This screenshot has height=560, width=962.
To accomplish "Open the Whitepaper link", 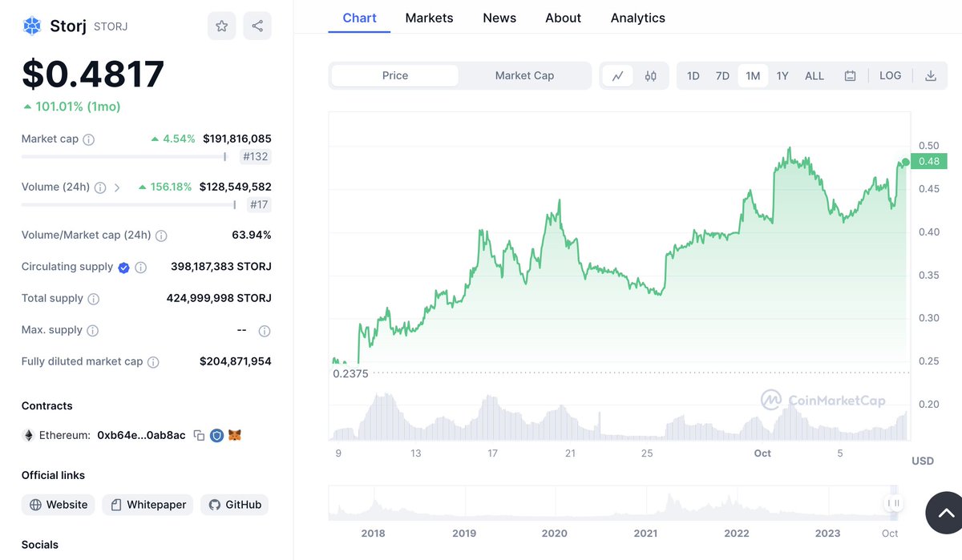I will [x=148, y=505].
